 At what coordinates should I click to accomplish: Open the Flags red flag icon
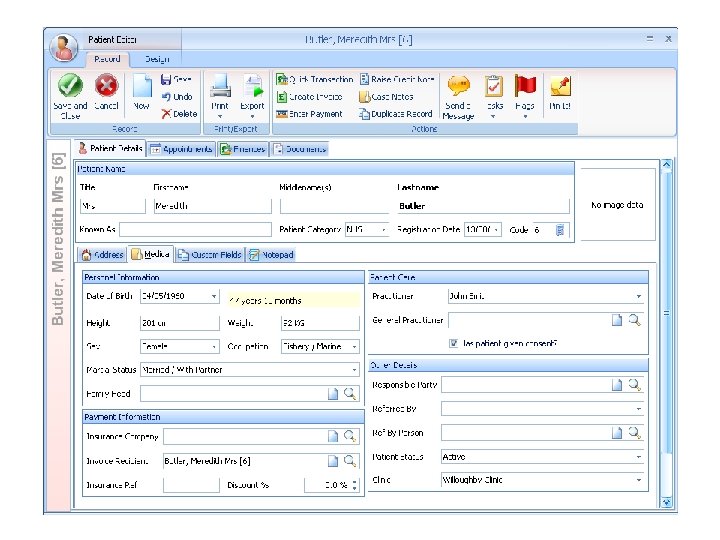tap(525, 87)
